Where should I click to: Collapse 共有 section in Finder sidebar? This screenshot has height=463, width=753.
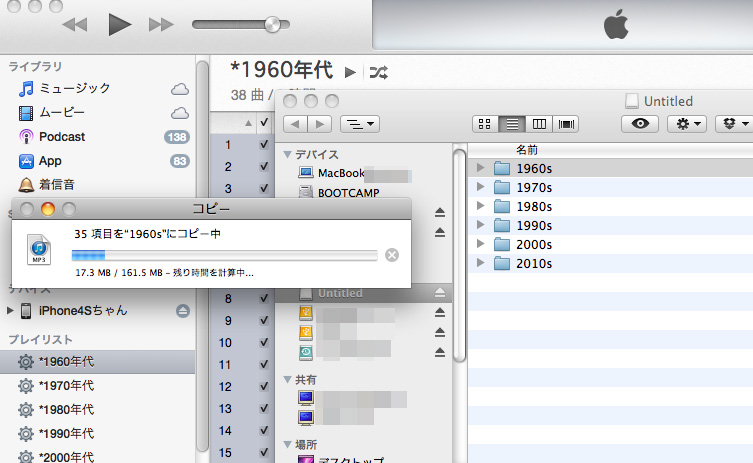point(288,379)
